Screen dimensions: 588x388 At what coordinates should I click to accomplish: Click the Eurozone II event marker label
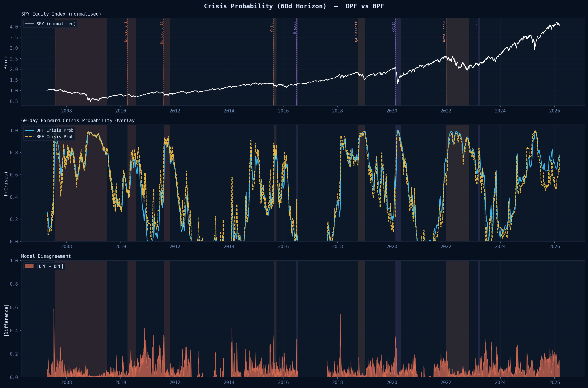(161, 32)
